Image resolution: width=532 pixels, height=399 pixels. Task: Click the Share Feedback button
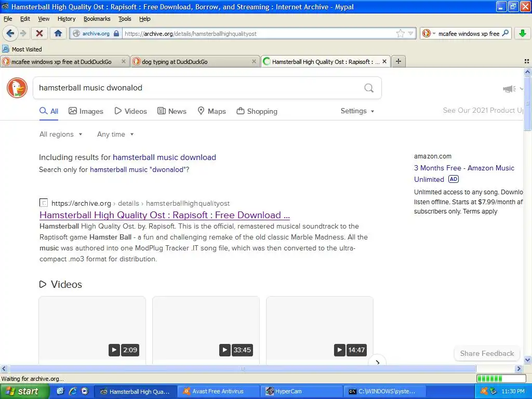(x=487, y=353)
